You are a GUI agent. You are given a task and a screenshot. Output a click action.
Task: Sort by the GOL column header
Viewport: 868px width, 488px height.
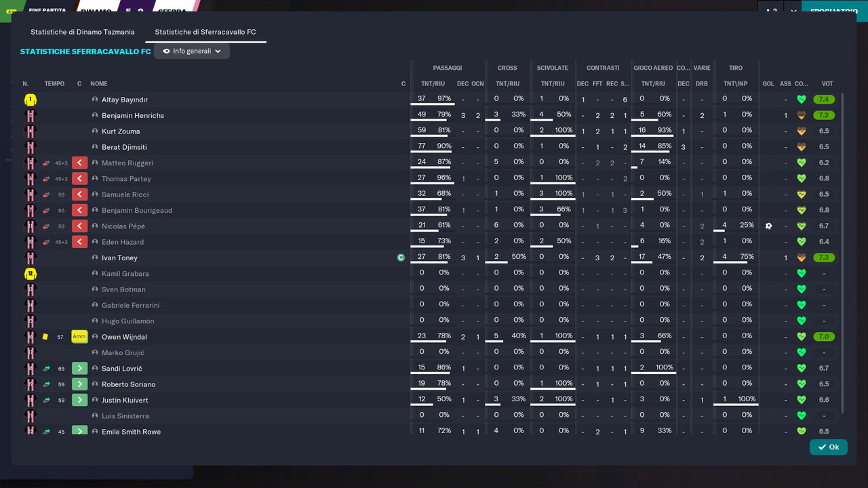coord(768,84)
